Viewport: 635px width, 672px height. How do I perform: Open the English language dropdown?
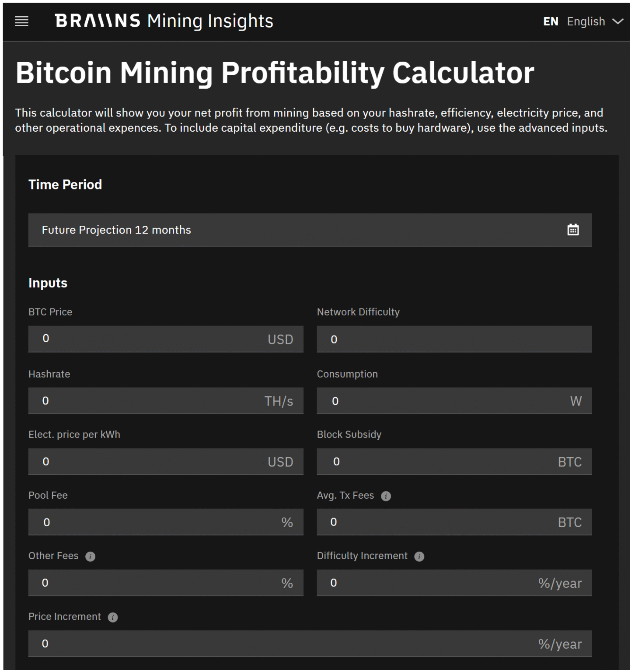tap(586, 21)
